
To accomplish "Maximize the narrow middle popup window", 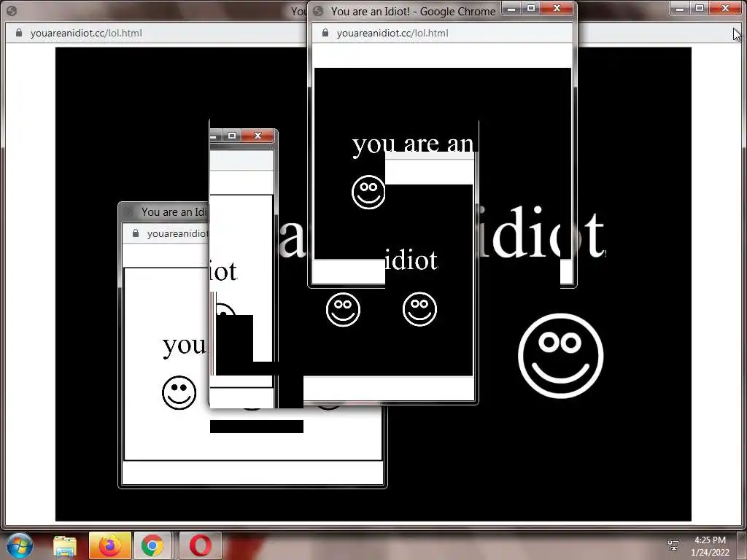I will coord(232,136).
